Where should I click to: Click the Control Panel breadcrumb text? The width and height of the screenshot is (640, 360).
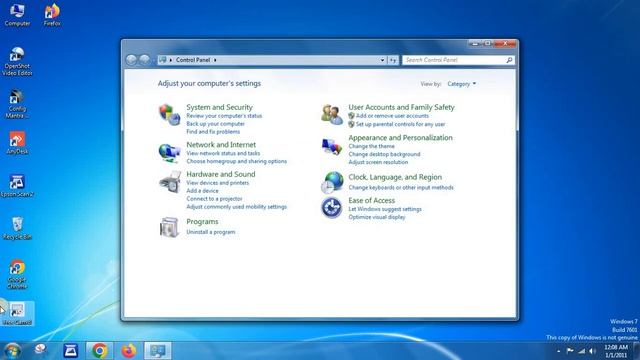[x=193, y=60]
